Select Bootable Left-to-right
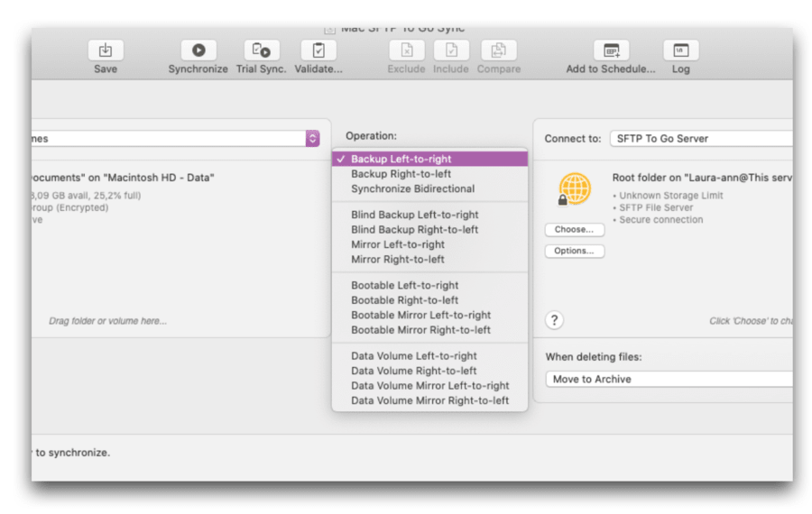The width and height of the screenshot is (812, 514). (x=429, y=285)
